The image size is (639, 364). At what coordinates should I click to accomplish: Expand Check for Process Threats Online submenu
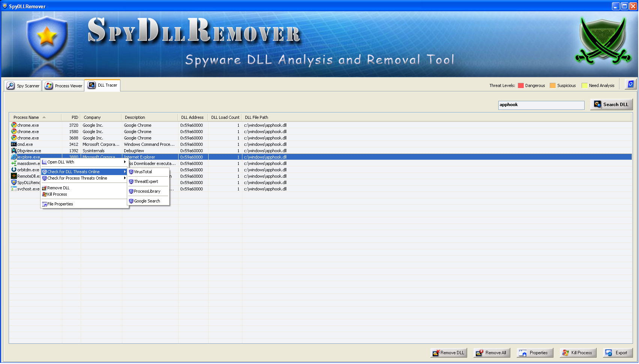pos(84,178)
